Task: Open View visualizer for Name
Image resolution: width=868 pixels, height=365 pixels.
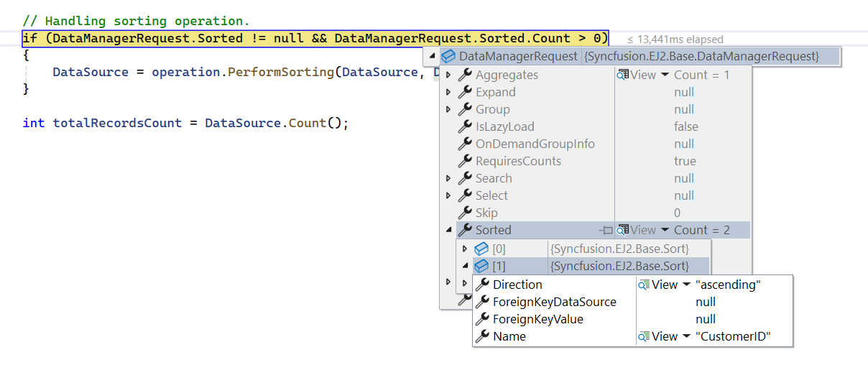Action: pos(658,336)
